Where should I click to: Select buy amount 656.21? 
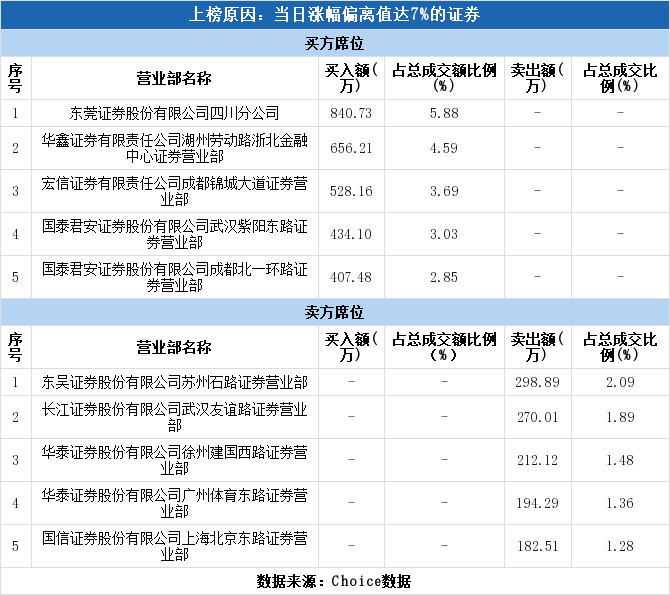(351, 148)
